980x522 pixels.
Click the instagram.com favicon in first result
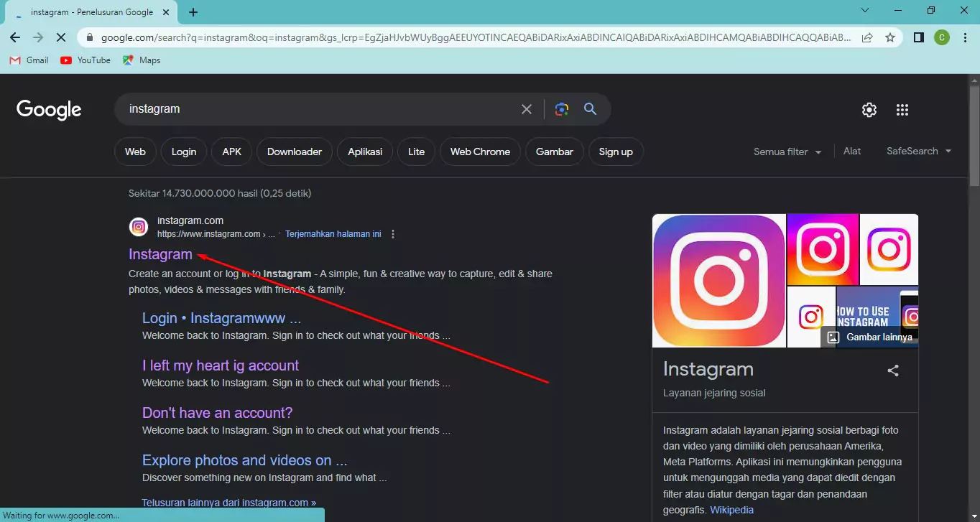point(139,227)
